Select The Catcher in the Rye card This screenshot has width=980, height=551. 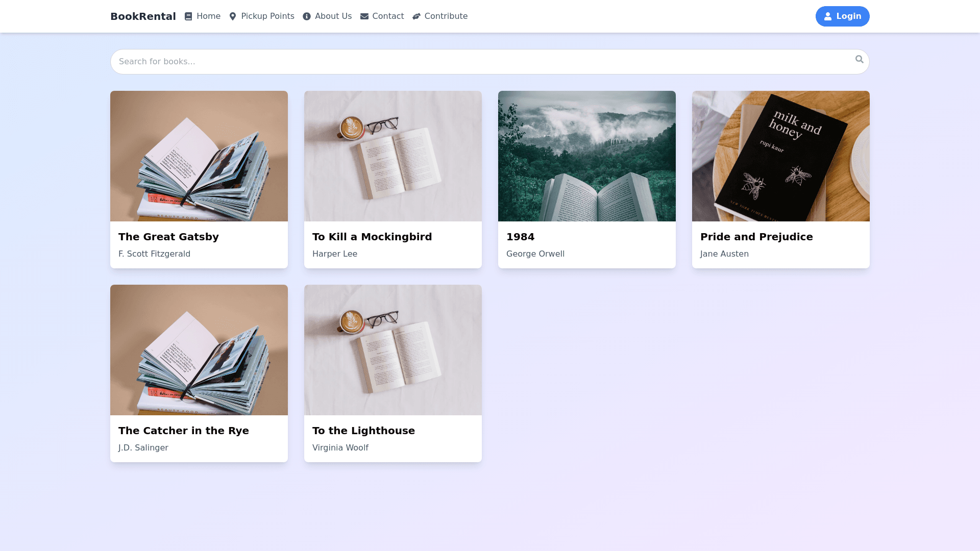(199, 373)
